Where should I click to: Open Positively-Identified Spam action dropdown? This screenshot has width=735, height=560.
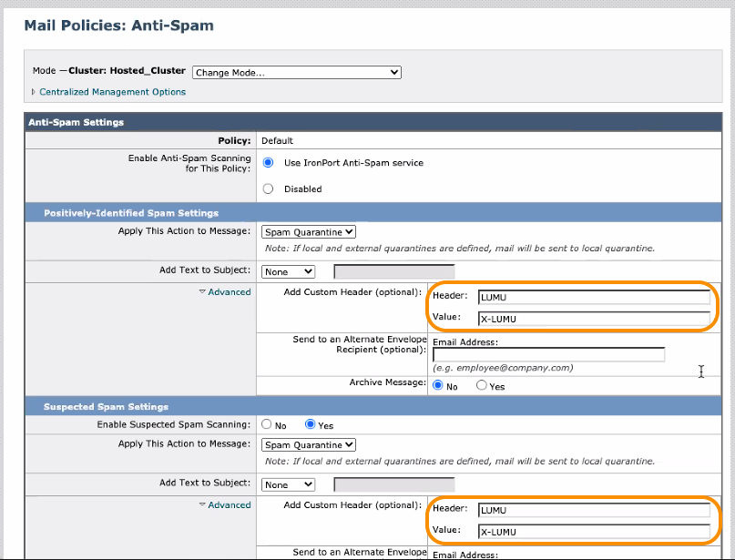coord(308,232)
